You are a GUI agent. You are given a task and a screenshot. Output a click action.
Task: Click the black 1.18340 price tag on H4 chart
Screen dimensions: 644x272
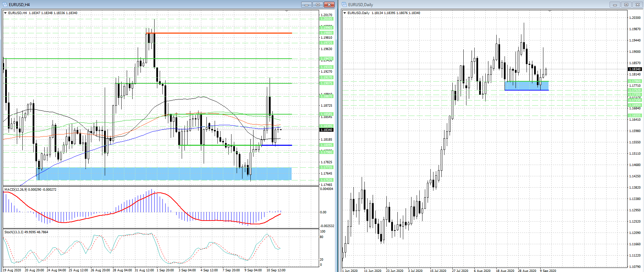pos(326,130)
